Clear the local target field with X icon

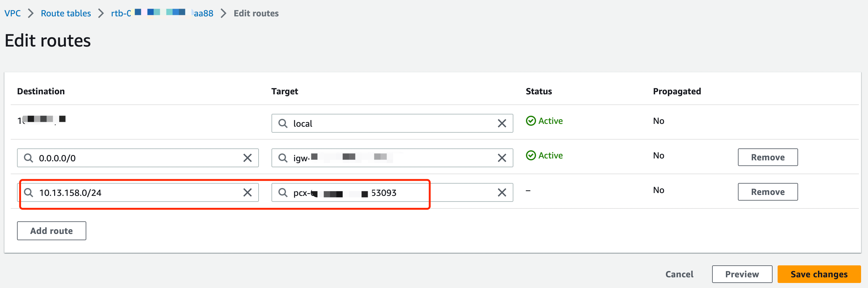tap(501, 124)
